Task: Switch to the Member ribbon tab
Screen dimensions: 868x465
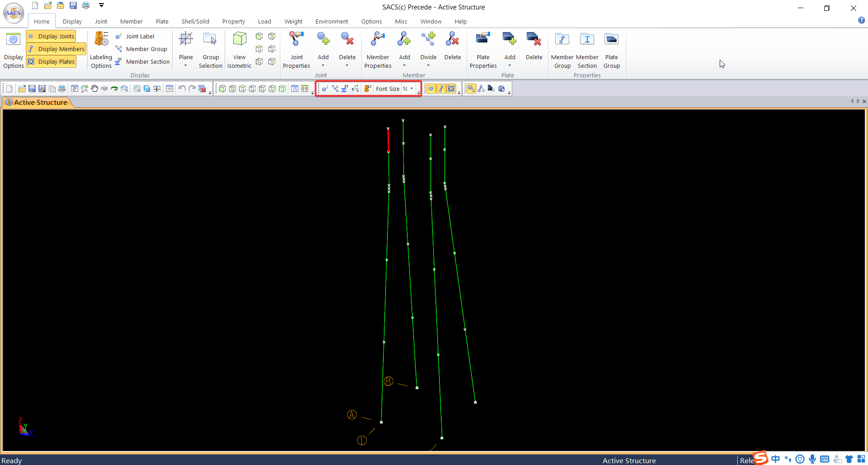Action: click(132, 21)
